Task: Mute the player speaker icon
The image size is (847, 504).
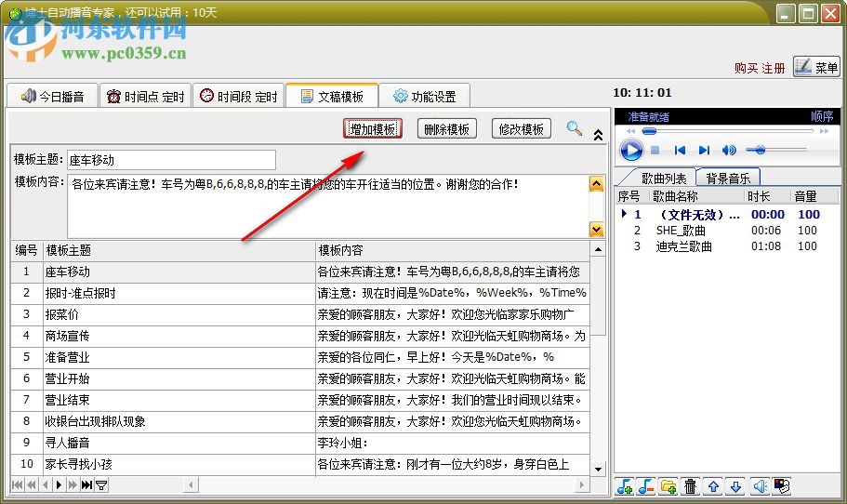Action: 729,150
